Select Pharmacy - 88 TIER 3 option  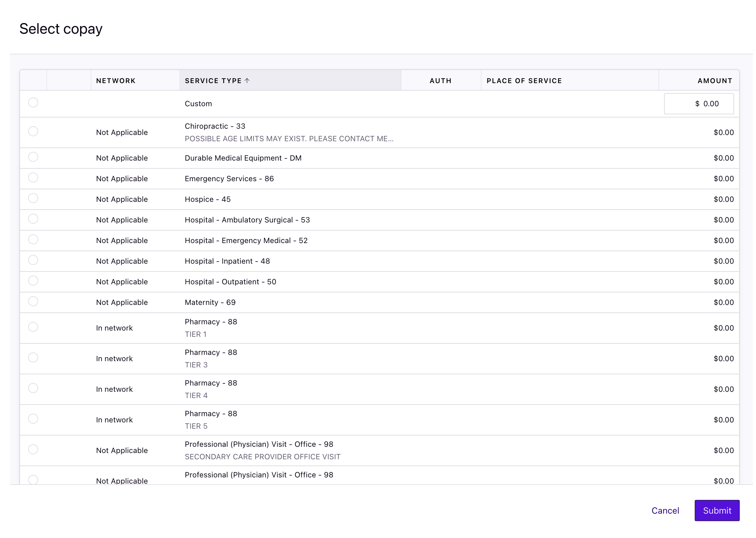point(33,358)
